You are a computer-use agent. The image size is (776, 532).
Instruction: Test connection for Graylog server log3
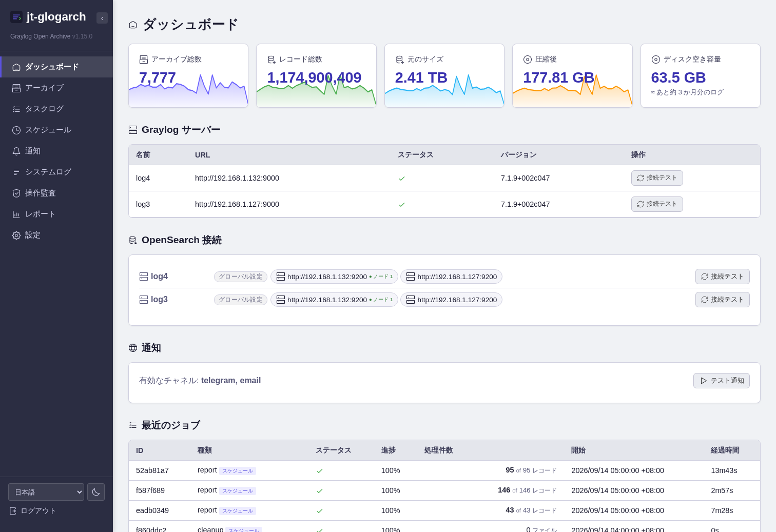pyautogui.click(x=657, y=204)
